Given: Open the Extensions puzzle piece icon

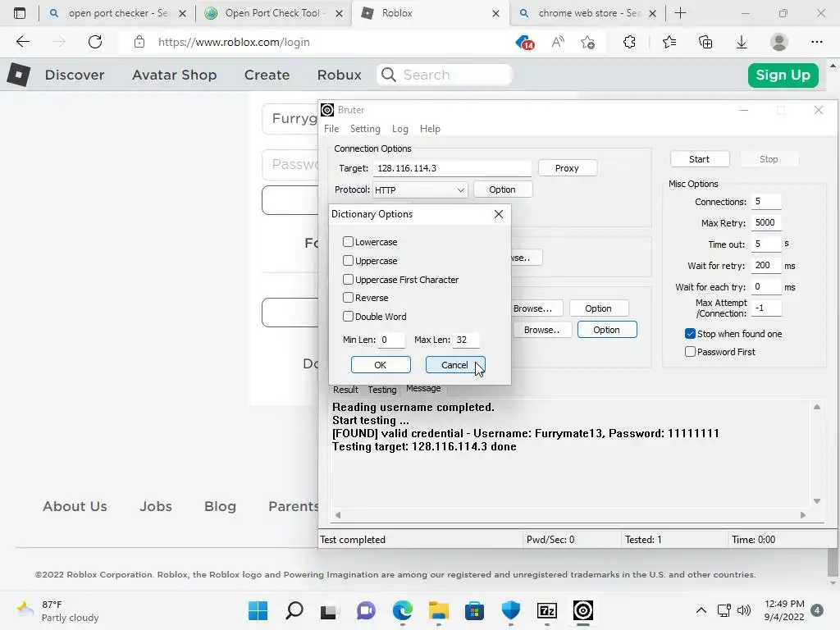Looking at the screenshot, I should click(629, 42).
